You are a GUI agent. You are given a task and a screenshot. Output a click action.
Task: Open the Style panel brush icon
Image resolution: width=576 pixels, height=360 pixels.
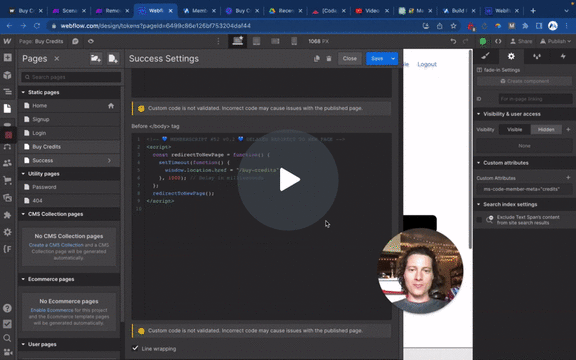coord(486,56)
